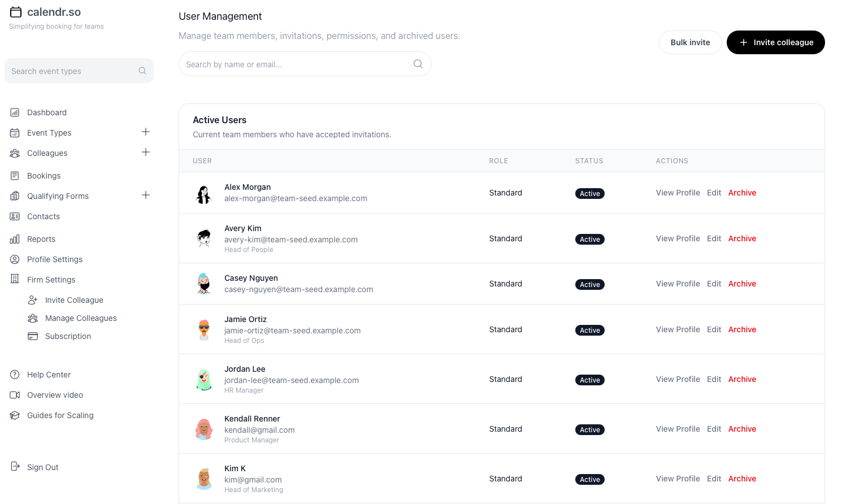Click the Overview video camera icon
Image resolution: width=842 pixels, height=504 pixels.
click(x=15, y=395)
